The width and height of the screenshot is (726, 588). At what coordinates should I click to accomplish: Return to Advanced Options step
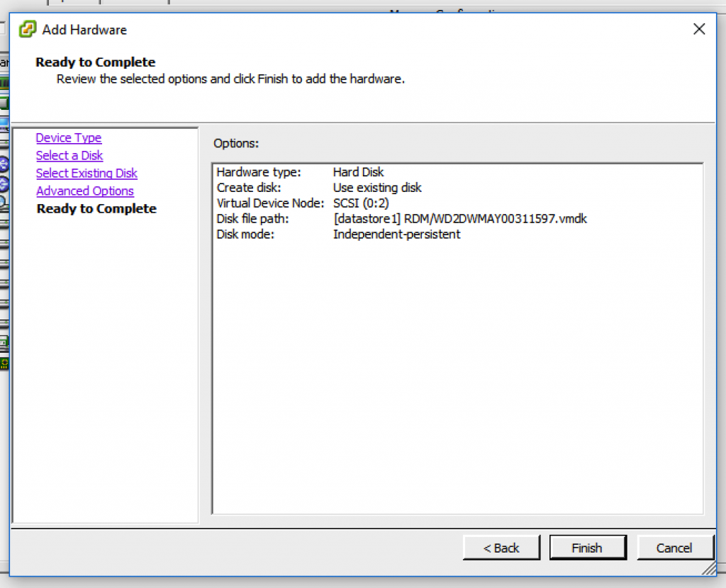[x=85, y=191]
